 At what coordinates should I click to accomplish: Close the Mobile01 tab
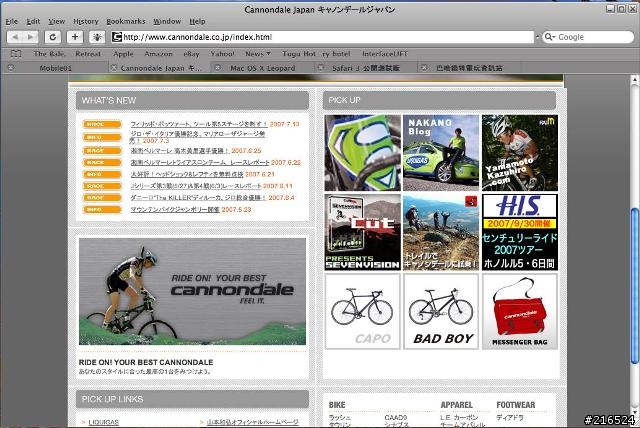pyautogui.click(x=11, y=68)
